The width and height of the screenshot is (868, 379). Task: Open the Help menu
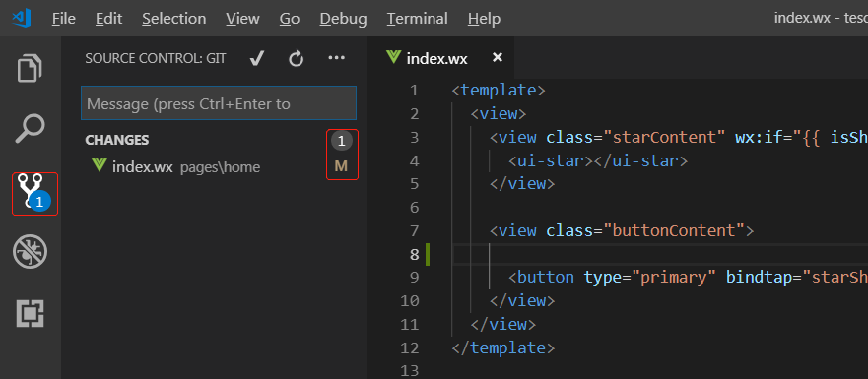point(484,19)
